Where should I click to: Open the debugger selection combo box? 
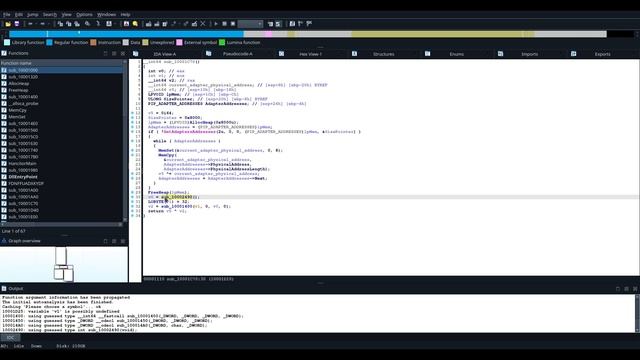pyautogui.click(x=250, y=24)
